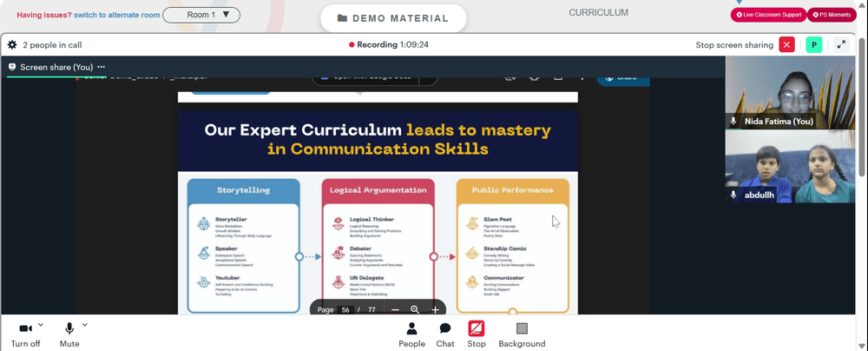
Task: Click the 2 people in call label
Action: pos(52,45)
